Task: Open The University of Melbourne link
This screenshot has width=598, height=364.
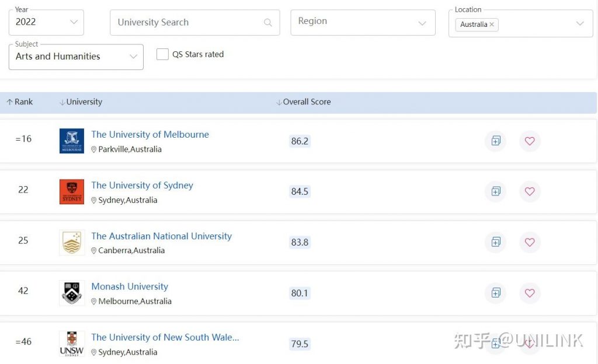Action: point(150,134)
